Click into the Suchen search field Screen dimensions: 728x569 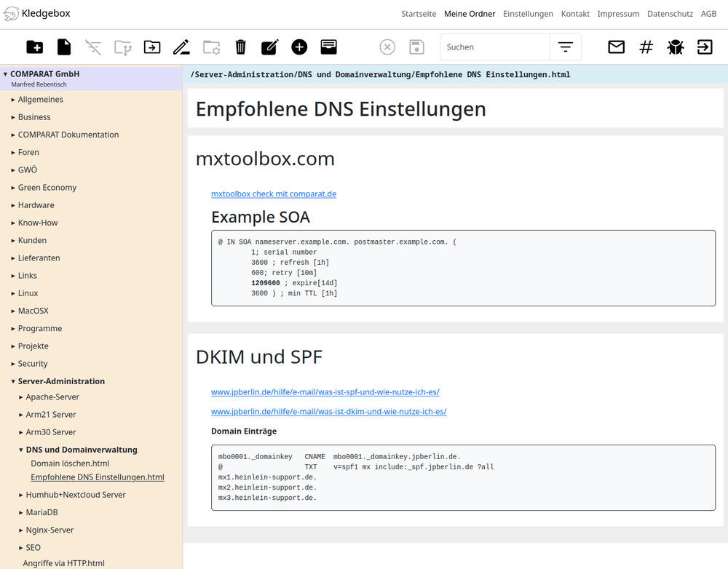tap(495, 47)
